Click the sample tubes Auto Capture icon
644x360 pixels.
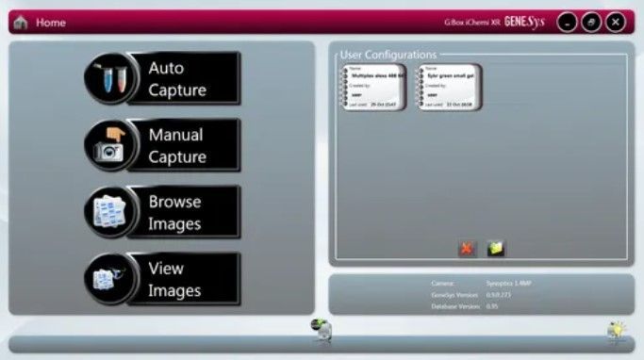110,78
